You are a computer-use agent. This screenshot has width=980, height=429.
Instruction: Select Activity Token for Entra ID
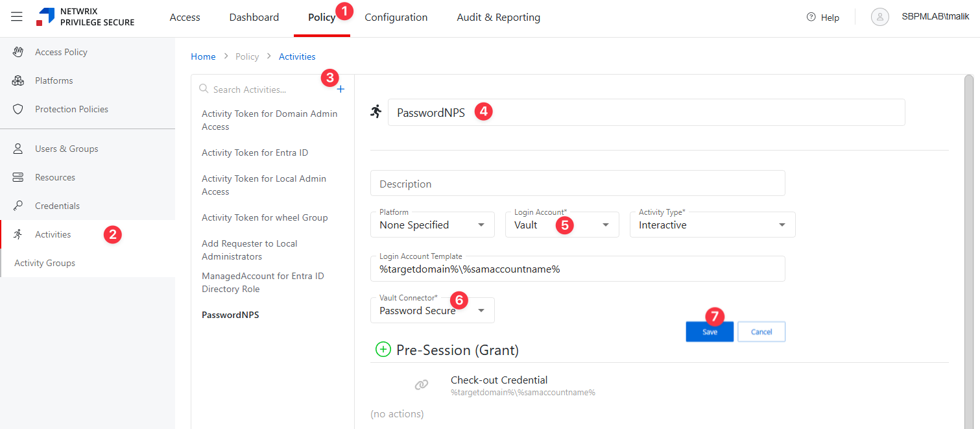coord(255,153)
